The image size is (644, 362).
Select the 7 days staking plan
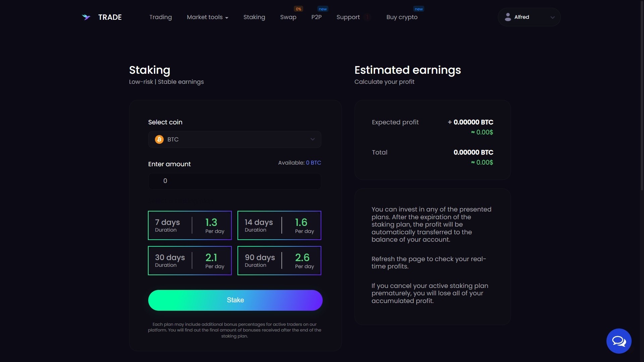point(190,226)
